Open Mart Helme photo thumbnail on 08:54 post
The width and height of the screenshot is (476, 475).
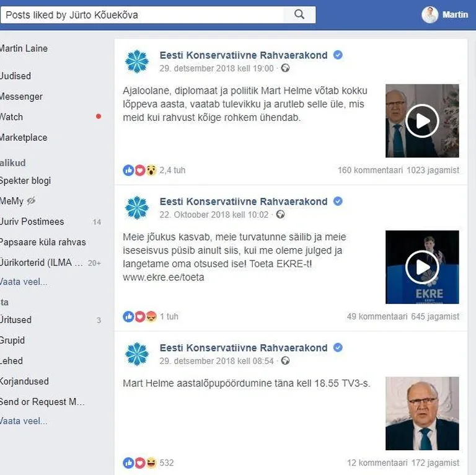[422, 414]
